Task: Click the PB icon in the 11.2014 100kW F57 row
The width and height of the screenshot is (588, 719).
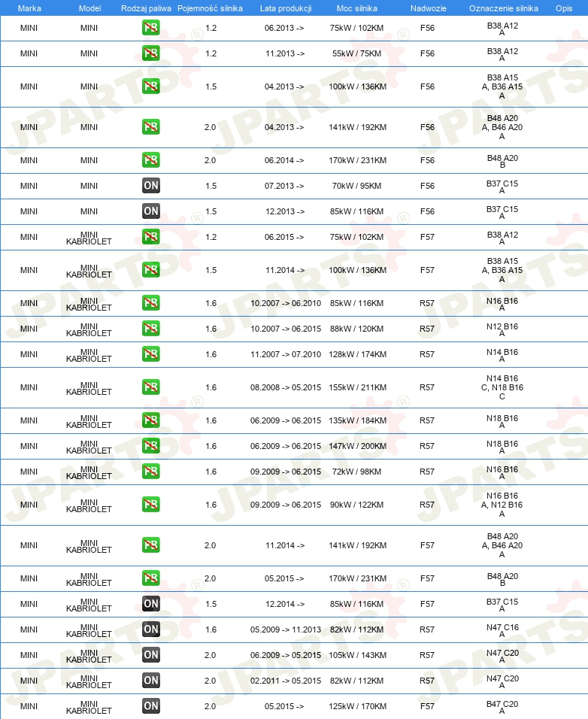Action: [151, 269]
